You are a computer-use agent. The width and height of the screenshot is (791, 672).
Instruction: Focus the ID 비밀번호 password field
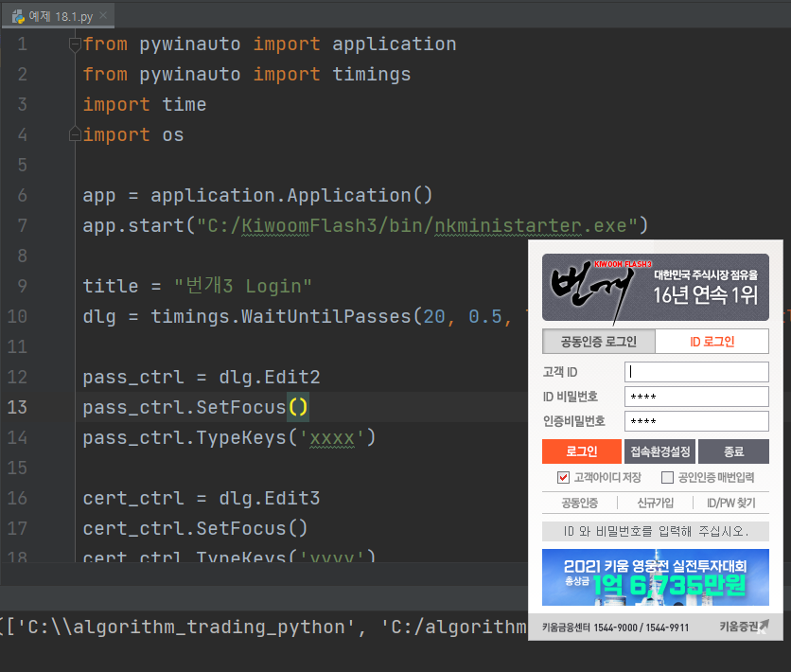pos(696,397)
